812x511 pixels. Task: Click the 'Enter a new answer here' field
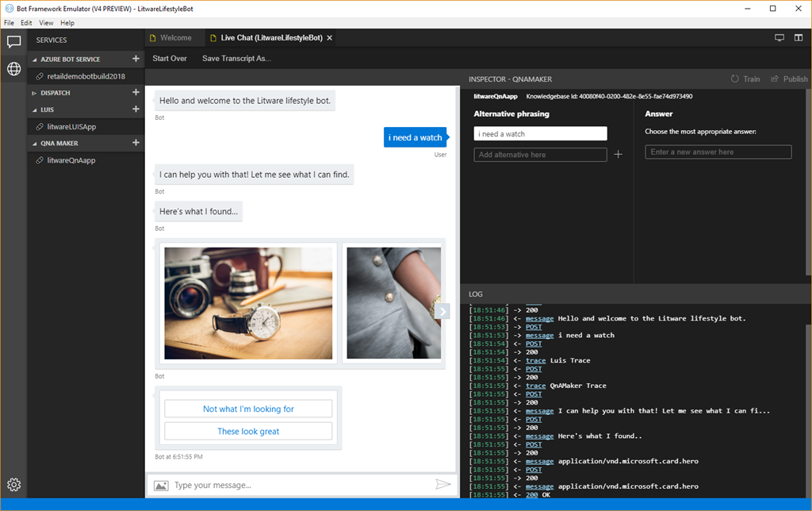[x=718, y=152]
